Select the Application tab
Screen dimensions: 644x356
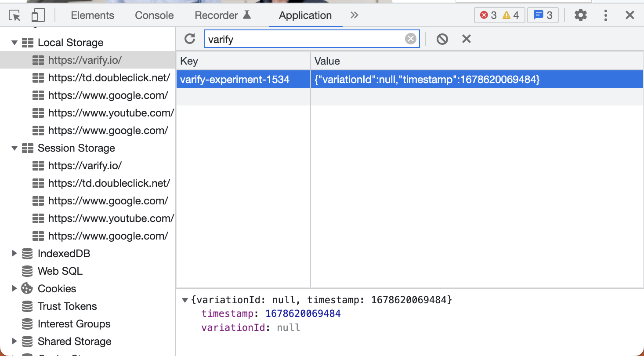pos(305,15)
